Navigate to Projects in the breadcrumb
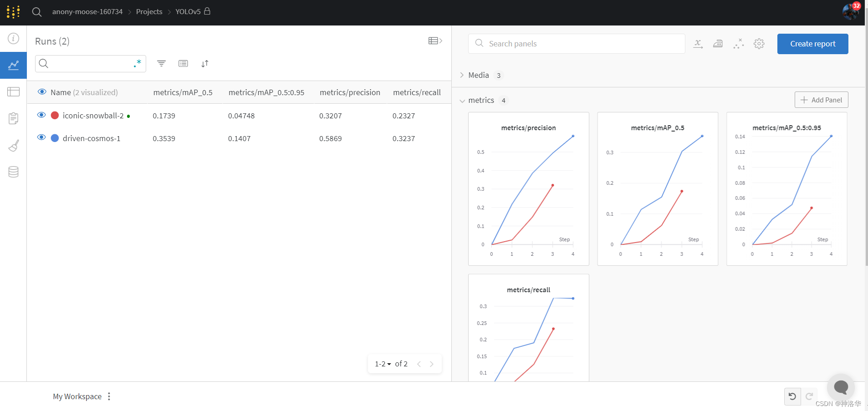This screenshot has width=868, height=411. 149,11
